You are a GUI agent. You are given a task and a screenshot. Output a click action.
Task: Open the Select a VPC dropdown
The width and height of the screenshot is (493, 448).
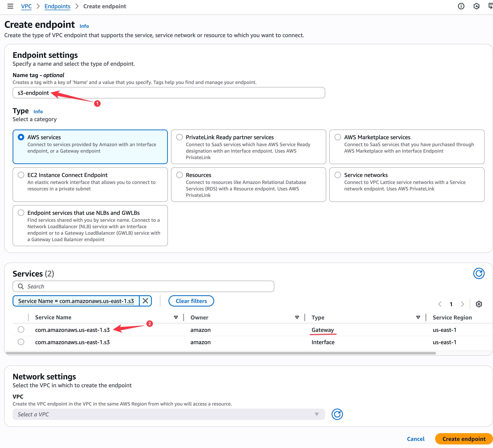(x=169, y=414)
